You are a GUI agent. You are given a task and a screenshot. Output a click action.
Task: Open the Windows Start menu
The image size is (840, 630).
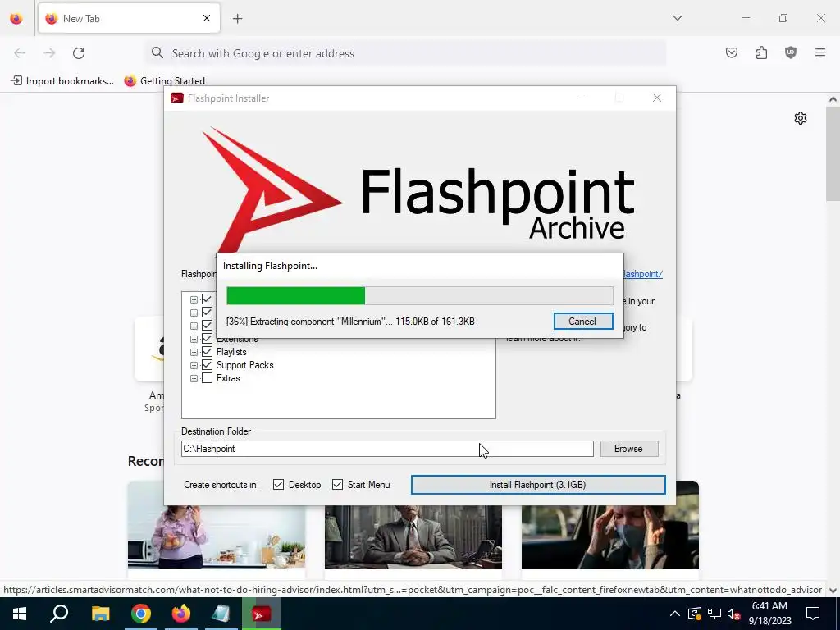[x=20, y=614]
